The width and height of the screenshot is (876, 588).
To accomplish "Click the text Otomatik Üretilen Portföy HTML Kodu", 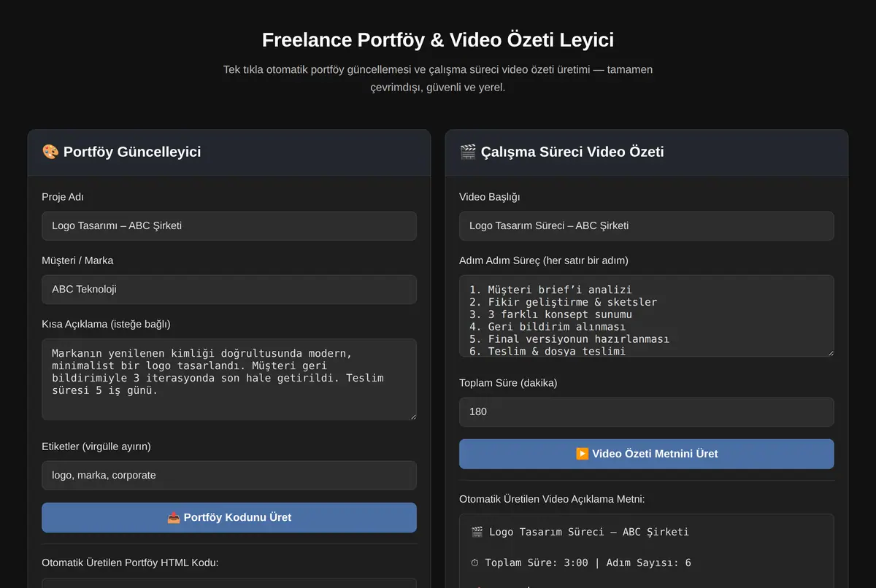I will (x=131, y=562).
